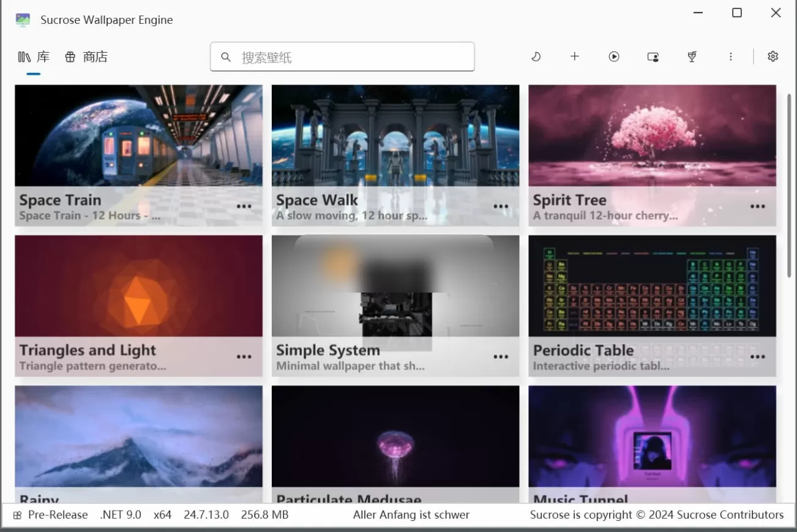Click the magnifier icon in search box
This screenshot has height=532, width=797.
point(226,57)
